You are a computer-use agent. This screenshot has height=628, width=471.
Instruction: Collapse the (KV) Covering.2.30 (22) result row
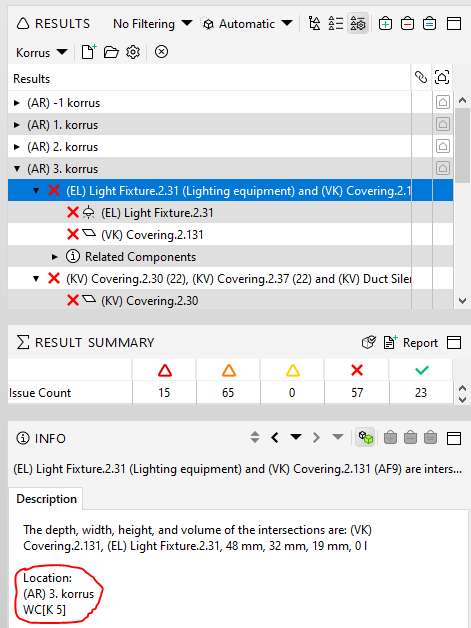pos(36,278)
